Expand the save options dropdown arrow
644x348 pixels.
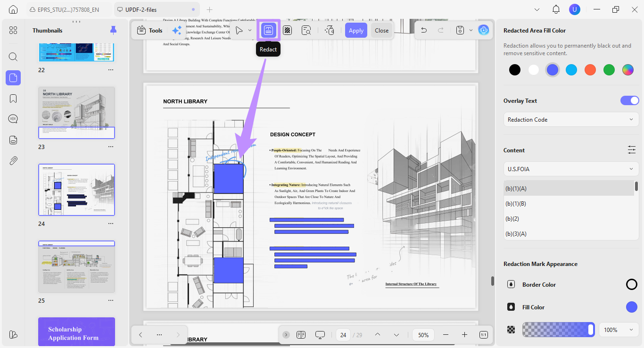[x=471, y=30]
